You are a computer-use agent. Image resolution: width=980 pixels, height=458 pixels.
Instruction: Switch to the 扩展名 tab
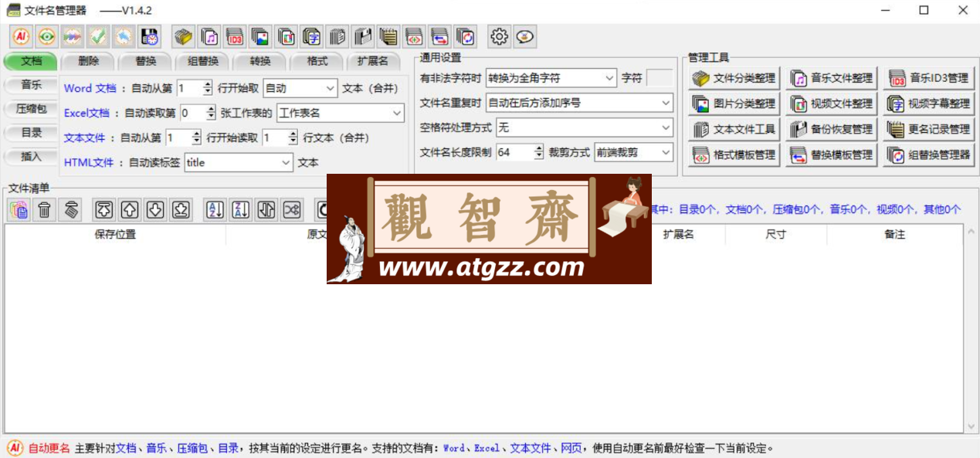click(373, 61)
